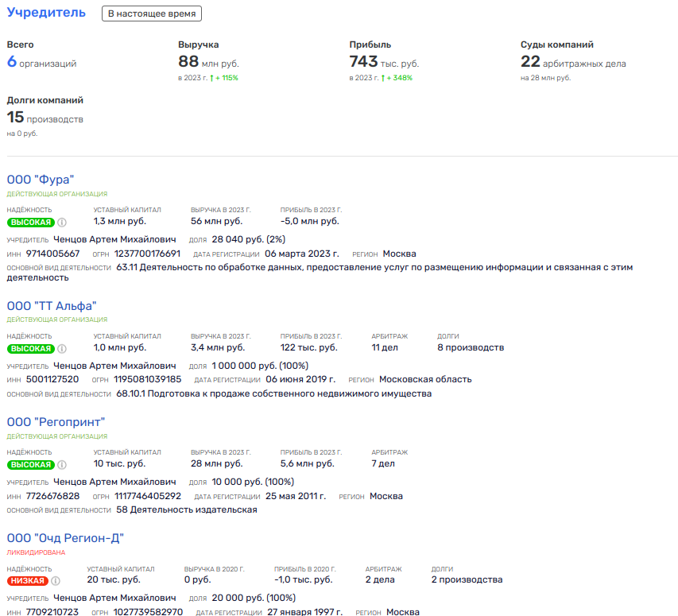Image resolution: width=678 pixels, height=616 pixels.
Task: Open the 11 дел arbitration for ТТ Альфа
Action: click(386, 347)
